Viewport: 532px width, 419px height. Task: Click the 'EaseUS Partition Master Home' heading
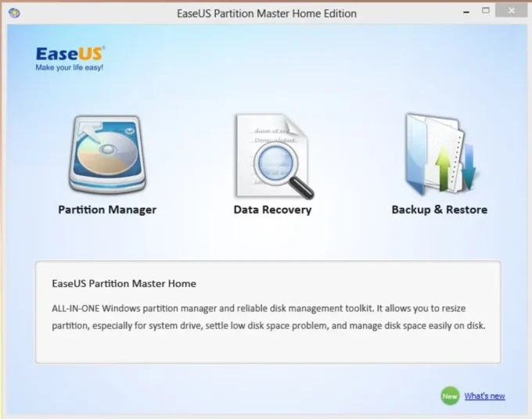pyautogui.click(x=124, y=283)
